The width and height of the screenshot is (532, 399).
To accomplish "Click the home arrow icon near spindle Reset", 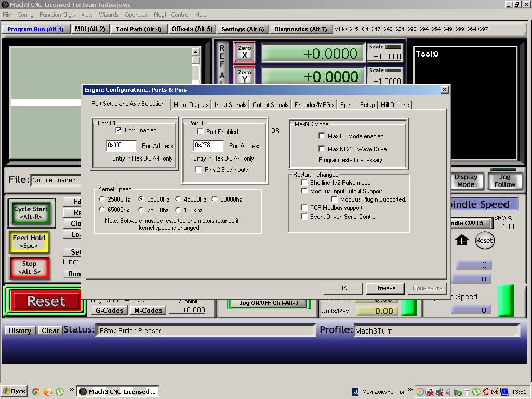I will tap(462, 240).
